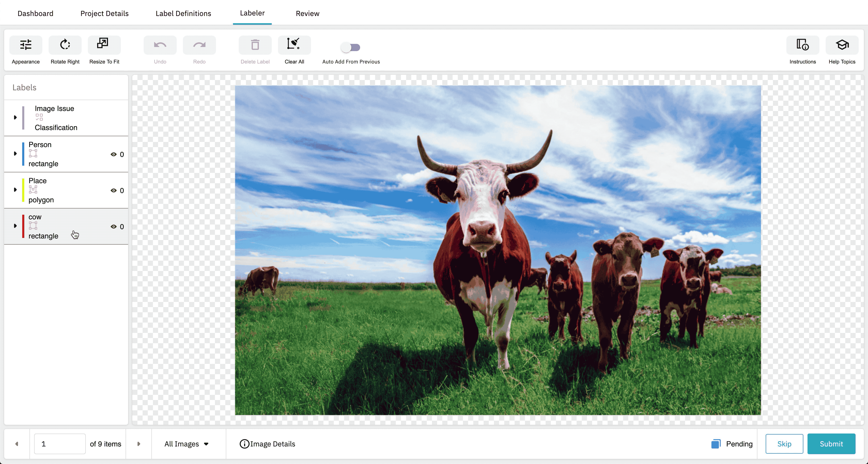
Task: Click the cow photo on the canvas
Action: pyautogui.click(x=498, y=250)
